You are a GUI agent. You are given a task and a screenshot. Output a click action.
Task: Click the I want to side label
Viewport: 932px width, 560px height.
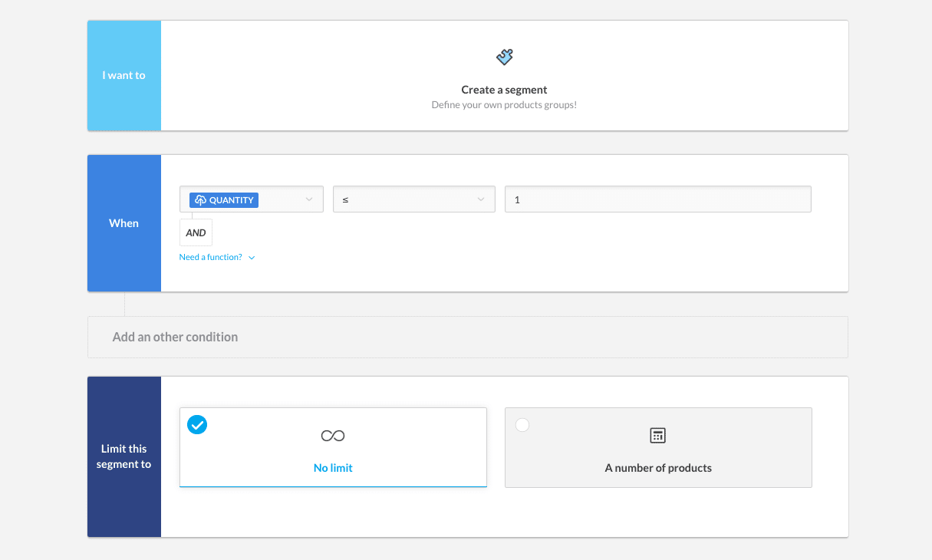124,75
